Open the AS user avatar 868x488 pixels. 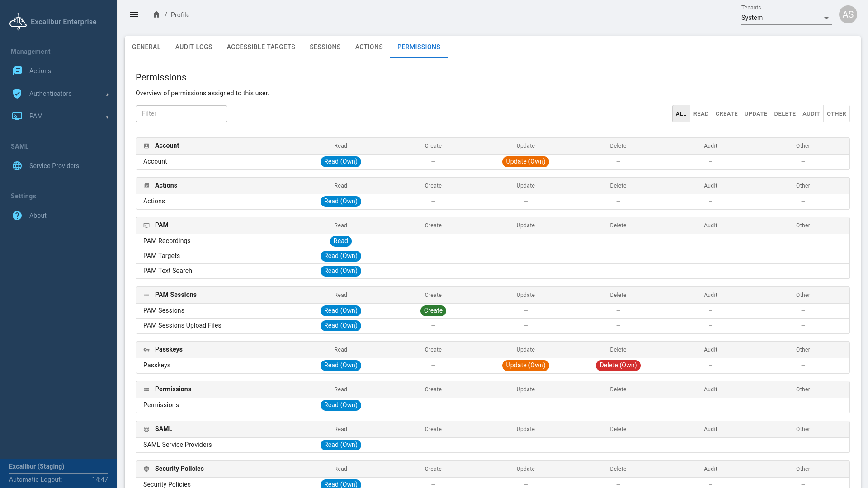tap(848, 14)
